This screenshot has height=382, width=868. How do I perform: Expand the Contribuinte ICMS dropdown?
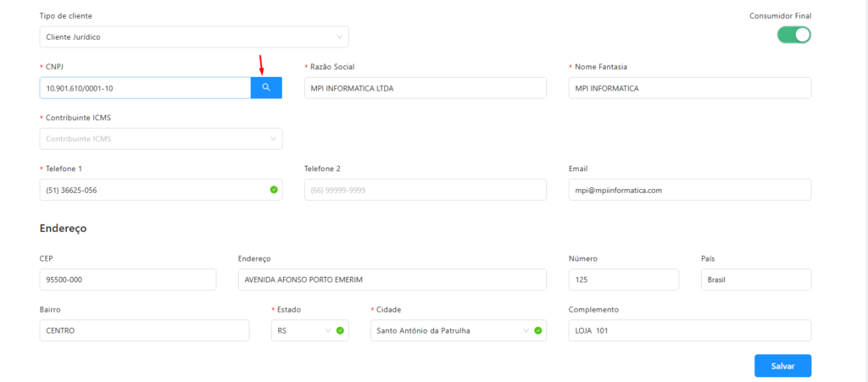coord(160,139)
